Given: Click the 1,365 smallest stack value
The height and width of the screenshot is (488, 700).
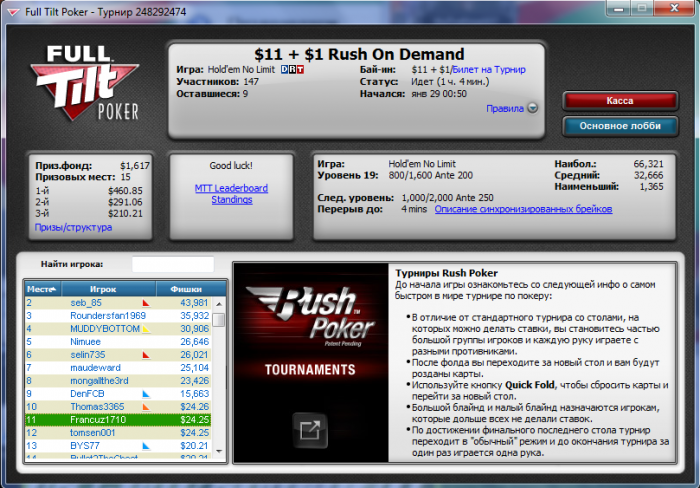Looking at the screenshot, I should (651, 186).
